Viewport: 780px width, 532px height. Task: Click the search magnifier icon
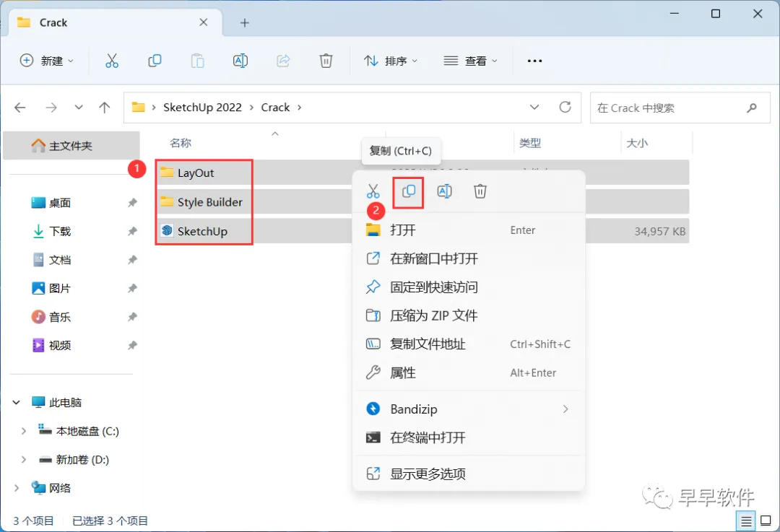click(752, 108)
